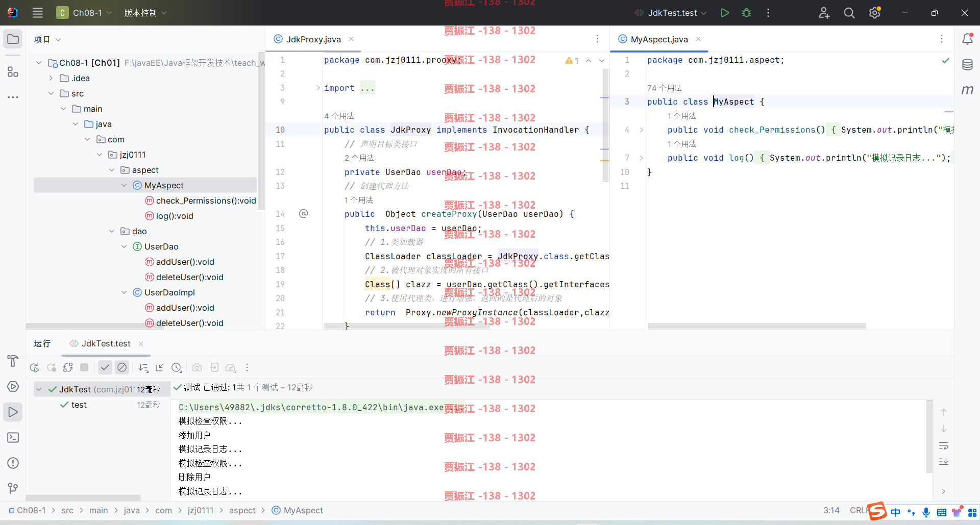Open more actions next to debug icon
This screenshot has width=980, height=525.
tap(768, 13)
